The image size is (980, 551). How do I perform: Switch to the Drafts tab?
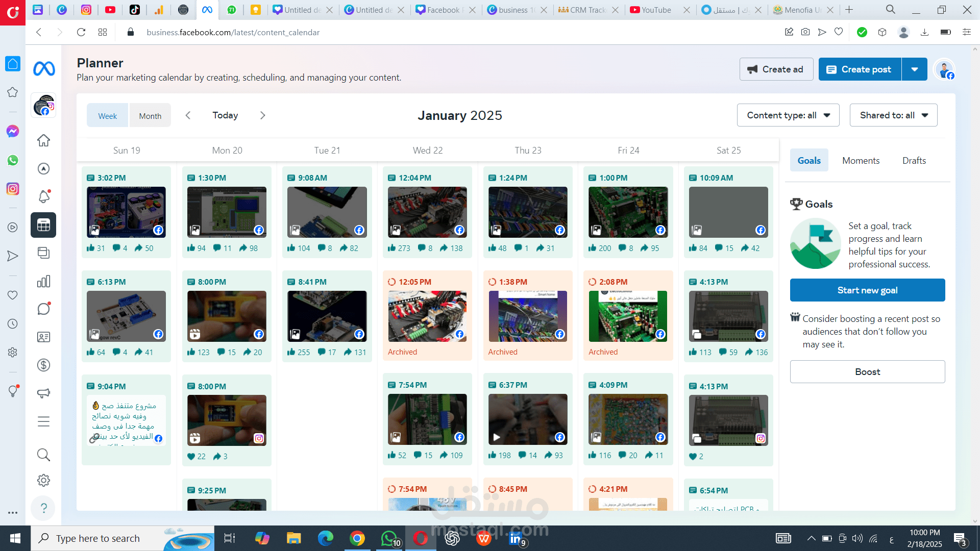(914, 161)
